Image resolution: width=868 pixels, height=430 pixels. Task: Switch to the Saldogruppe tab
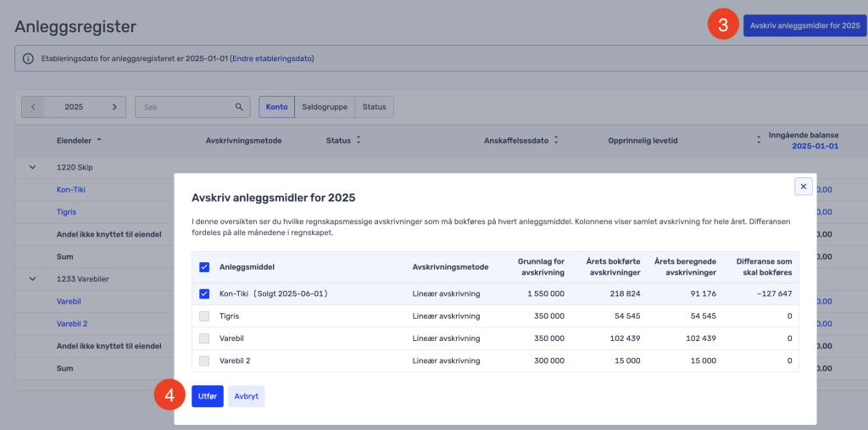[x=325, y=107]
